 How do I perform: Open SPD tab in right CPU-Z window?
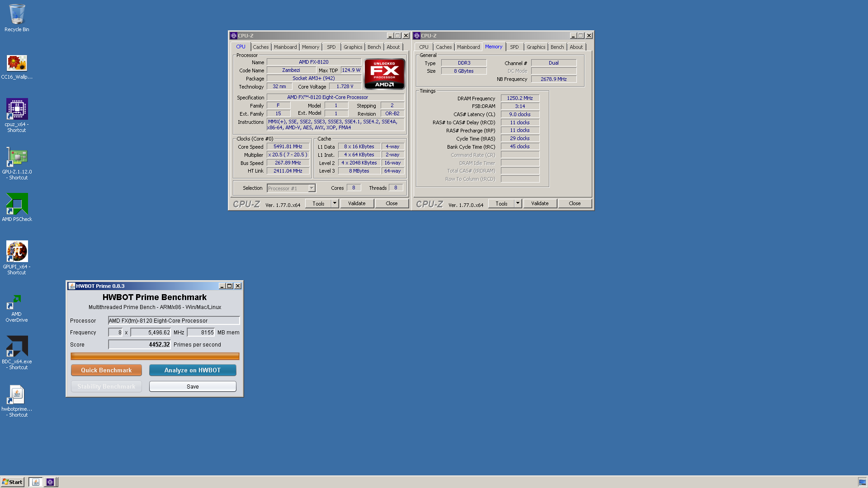click(514, 47)
